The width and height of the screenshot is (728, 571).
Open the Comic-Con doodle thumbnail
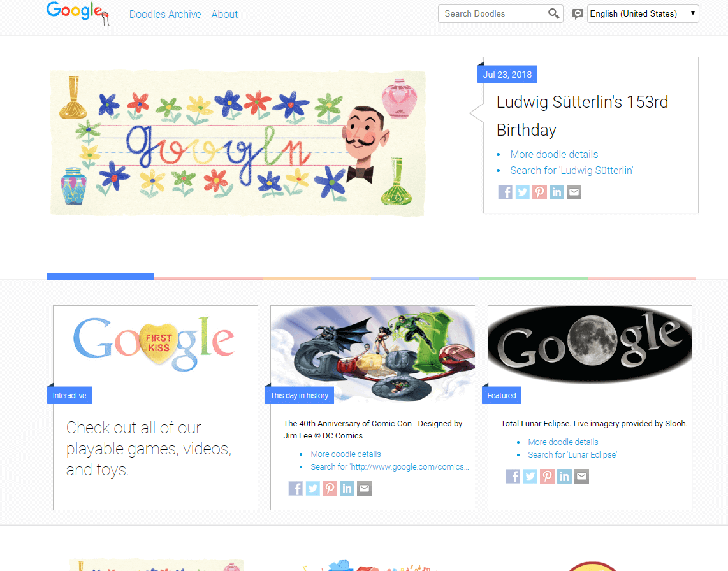[372, 353]
